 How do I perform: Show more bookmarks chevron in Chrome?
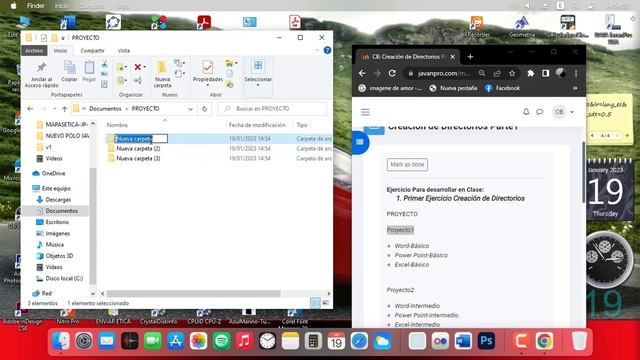[x=575, y=88]
